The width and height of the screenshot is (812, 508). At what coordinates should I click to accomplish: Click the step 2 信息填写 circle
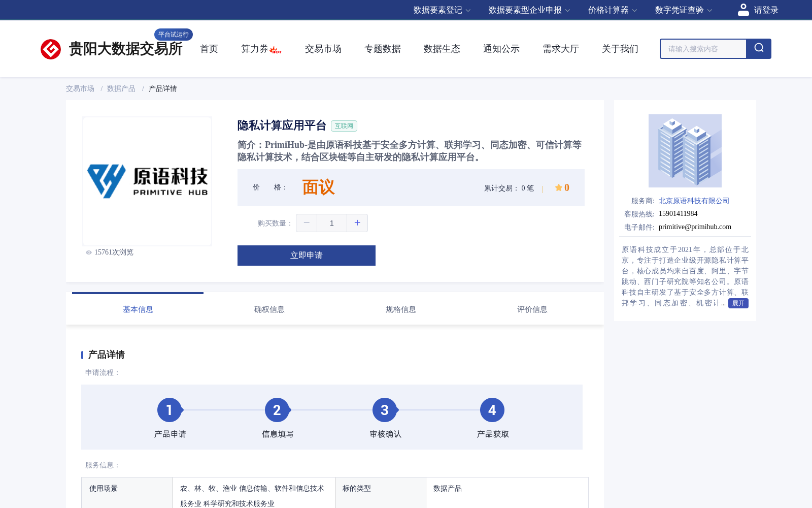click(x=277, y=410)
